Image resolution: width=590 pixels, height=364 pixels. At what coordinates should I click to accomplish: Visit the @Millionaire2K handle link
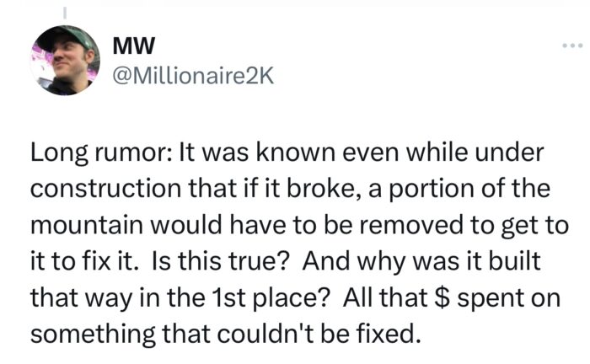(x=193, y=77)
